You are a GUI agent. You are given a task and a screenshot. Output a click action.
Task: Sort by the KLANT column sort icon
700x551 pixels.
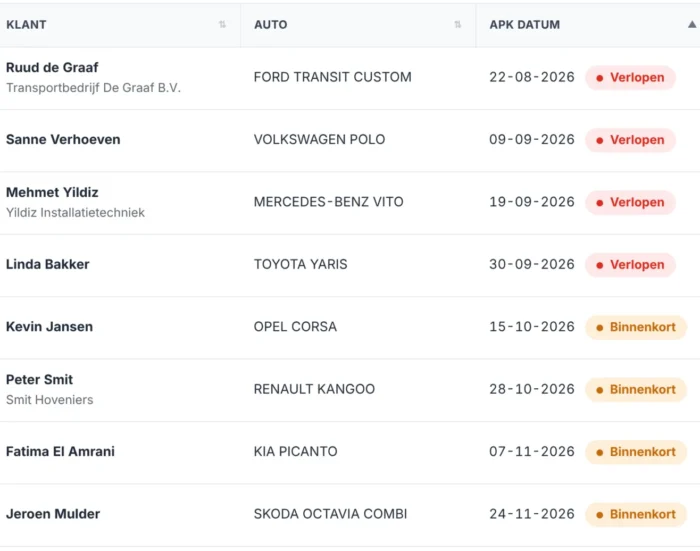[x=222, y=25]
